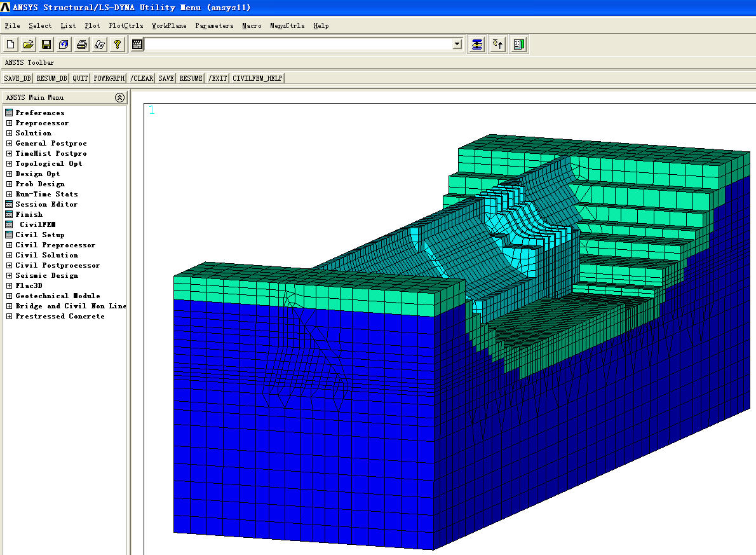The image size is (756, 555).
Task: Click the RESUME toolbar button
Action: [x=191, y=78]
